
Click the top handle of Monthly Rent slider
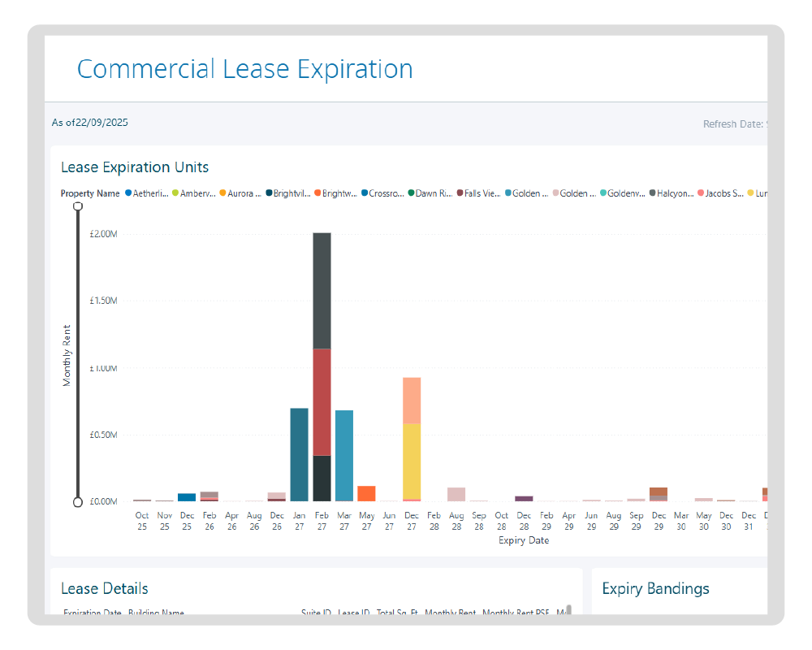click(x=78, y=207)
